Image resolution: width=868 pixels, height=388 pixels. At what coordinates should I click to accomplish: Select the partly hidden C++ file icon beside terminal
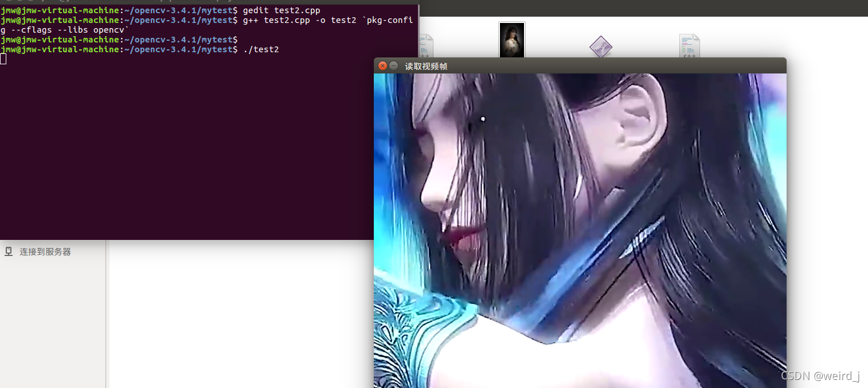[x=426, y=46]
